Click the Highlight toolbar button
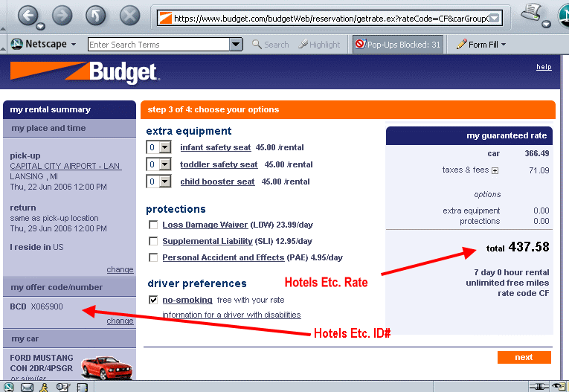Viewport: 569px width, 392px height. [x=319, y=45]
